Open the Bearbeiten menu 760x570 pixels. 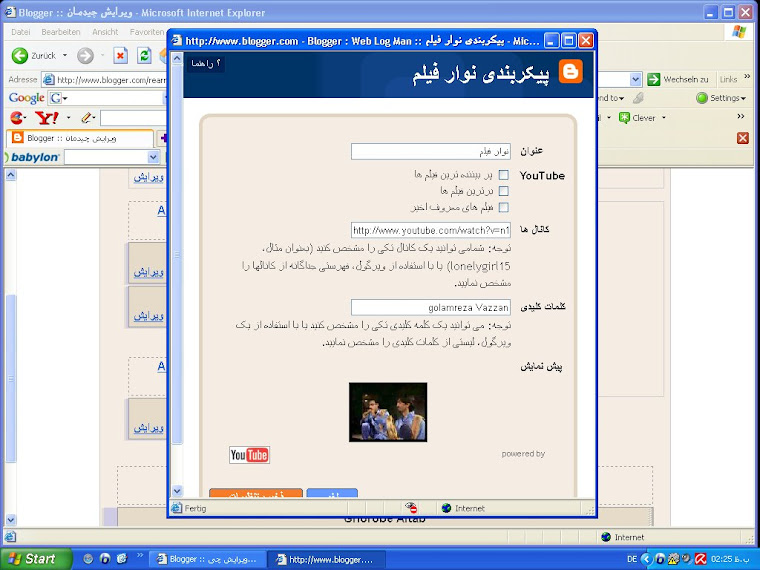pos(61,32)
